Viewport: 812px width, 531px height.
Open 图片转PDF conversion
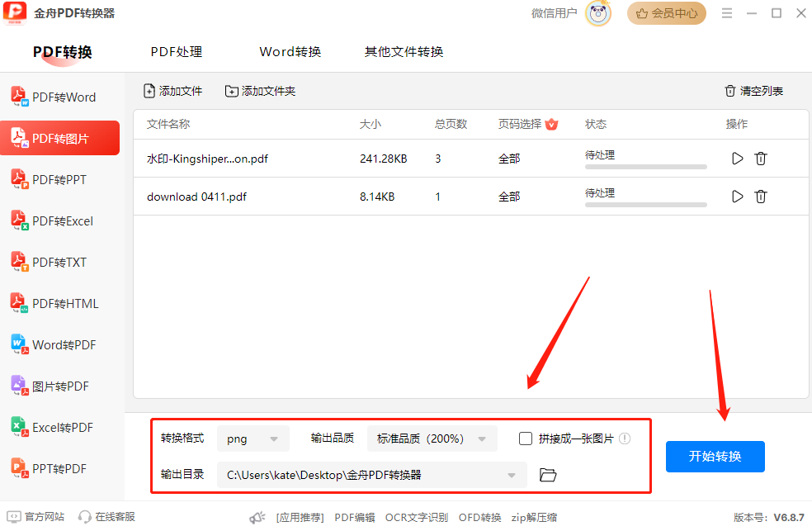click(x=50, y=386)
